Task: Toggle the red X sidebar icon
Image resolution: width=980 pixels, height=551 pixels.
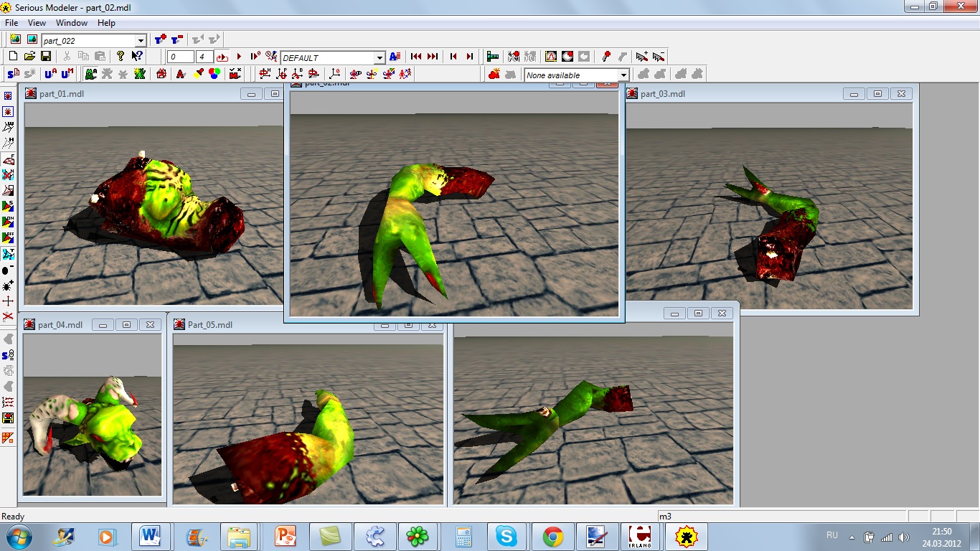Action: (x=8, y=316)
